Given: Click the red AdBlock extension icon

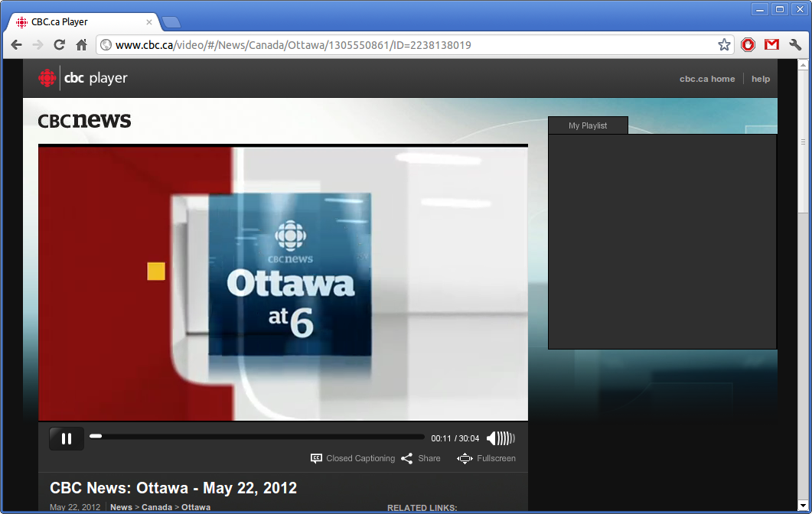Looking at the screenshot, I should 748,45.
